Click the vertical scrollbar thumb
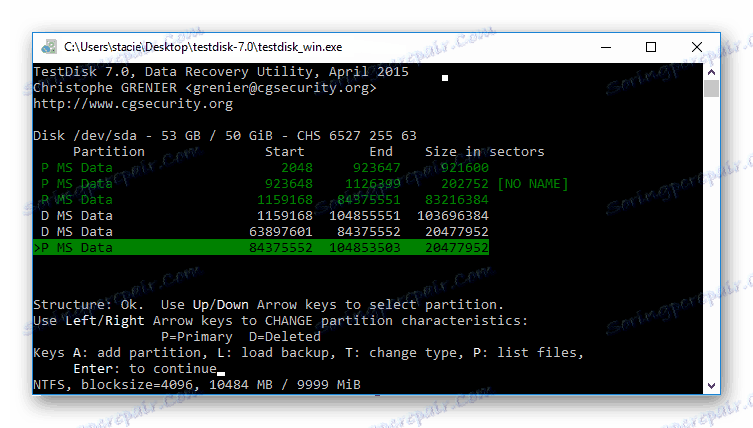Image resolution: width=753 pixels, height=428 pixels. (x=711, y=89)
